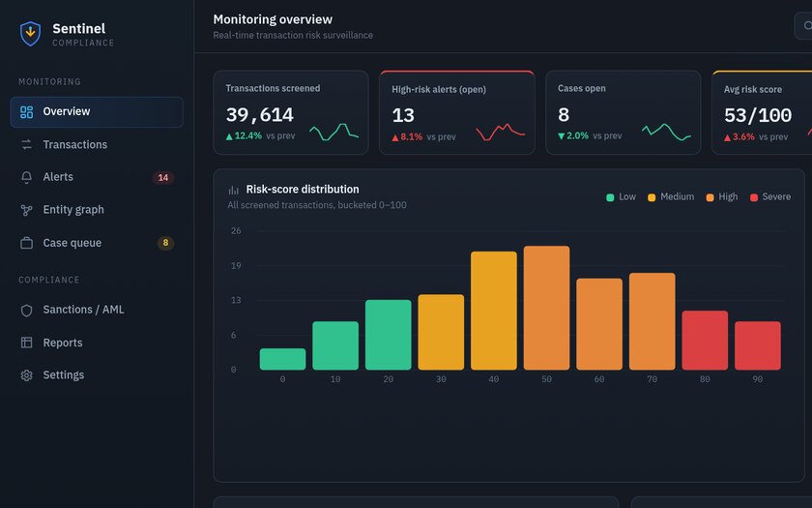This screenshot has width=812, height=508.
Task: Click the tallest orange bar at bucket 50
Action: click(547, 308)
